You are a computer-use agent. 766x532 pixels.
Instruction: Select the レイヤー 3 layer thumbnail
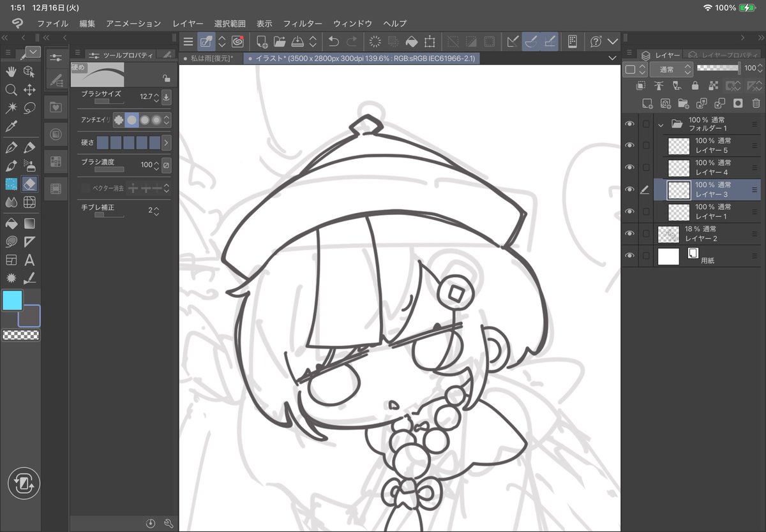[679, 190]
